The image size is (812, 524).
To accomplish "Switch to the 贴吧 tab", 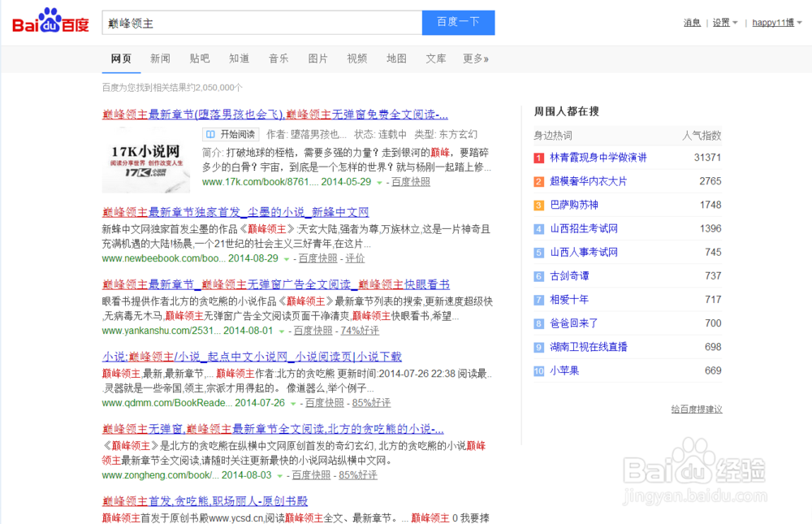I will click(200, 58).
